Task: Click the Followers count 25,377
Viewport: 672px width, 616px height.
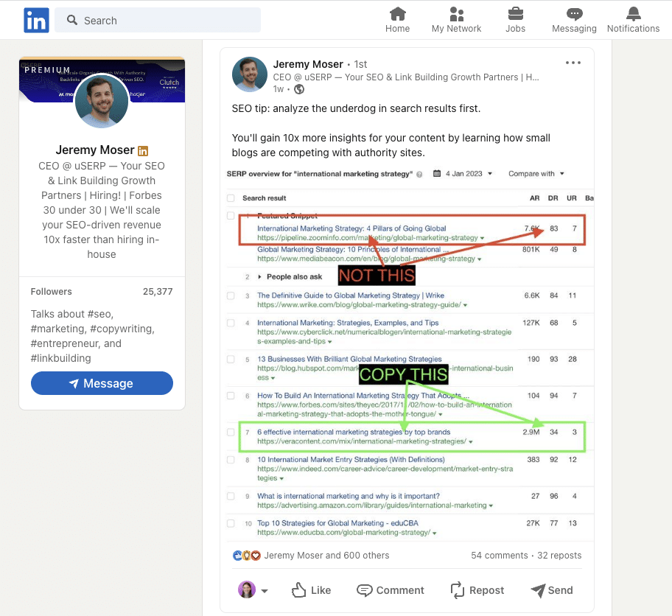Action: click(x=158, y=292)
